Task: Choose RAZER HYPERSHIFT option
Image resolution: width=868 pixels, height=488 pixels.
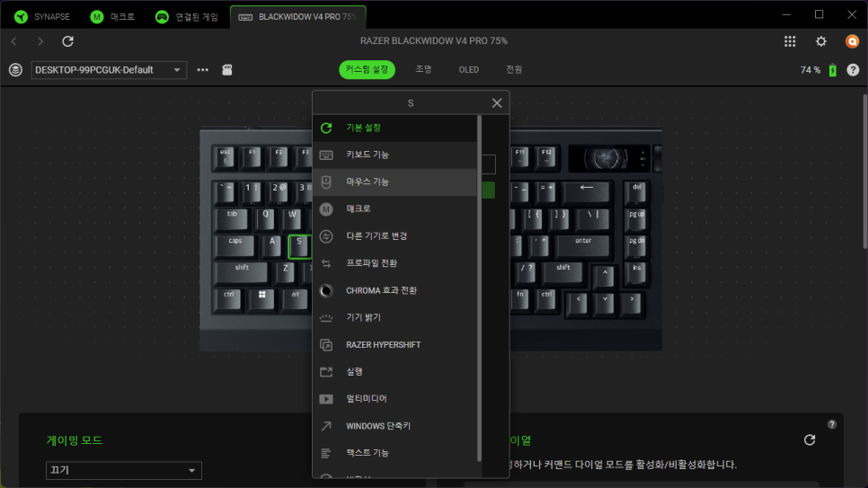Action: tap(394, 345)
